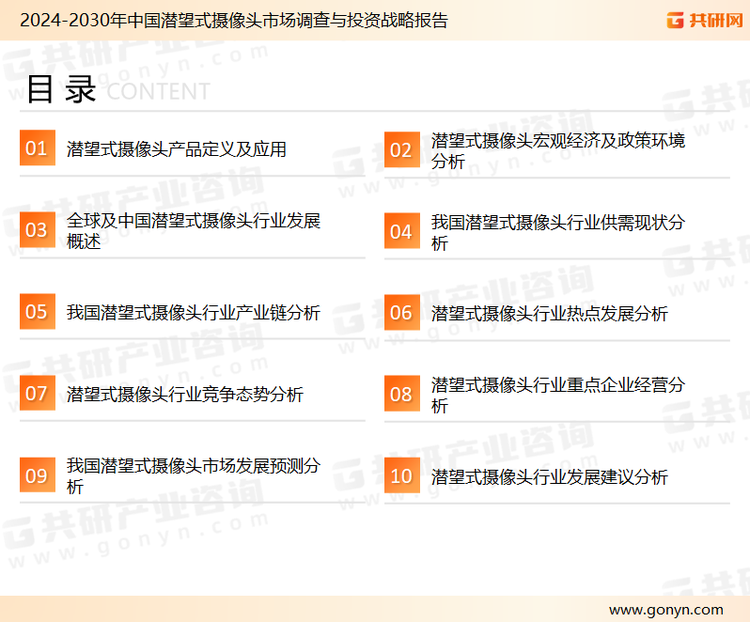Image resolution: width=750 pixels, height=622 pixels.
Task: Click the orange 02 number badge
Action: coord(402,150)
